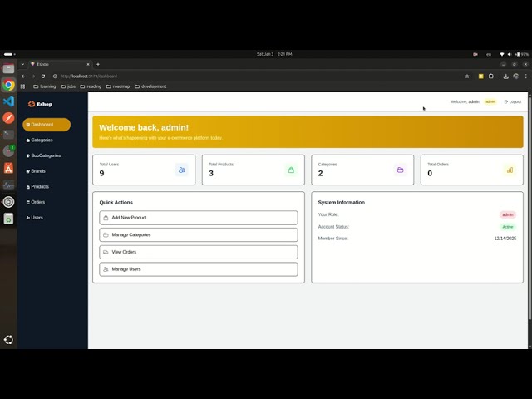Open a new browser tab

(x=98, y=64)
